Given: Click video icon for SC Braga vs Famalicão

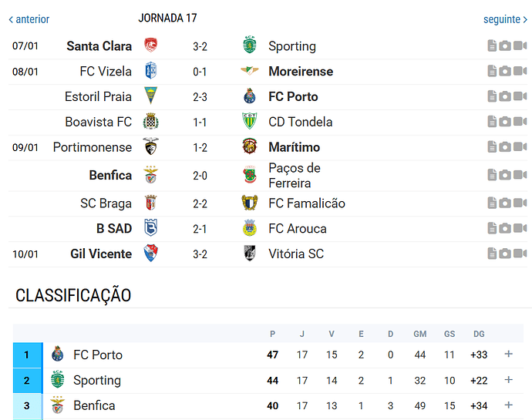Looking at the screenshot, I should point(519,203).
